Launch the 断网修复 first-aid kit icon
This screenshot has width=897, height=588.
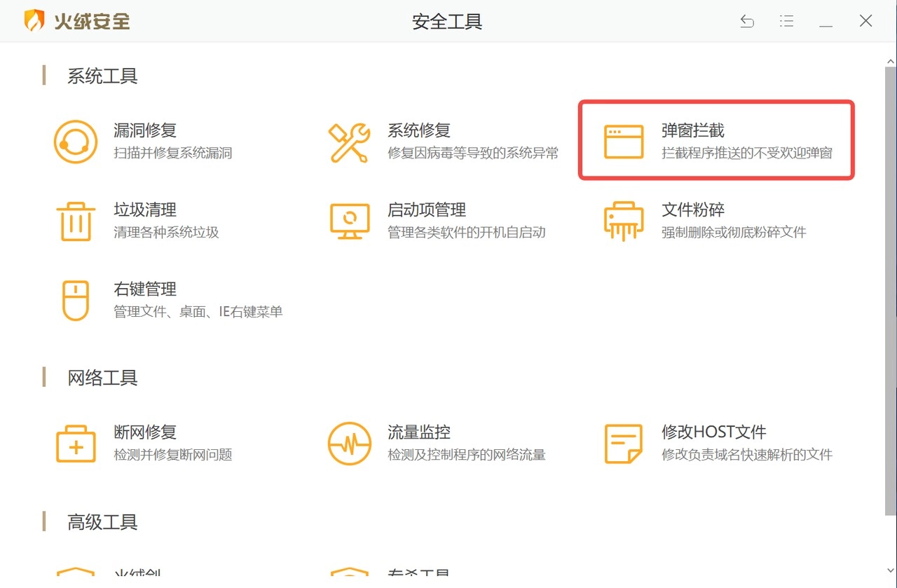point(75,444)
